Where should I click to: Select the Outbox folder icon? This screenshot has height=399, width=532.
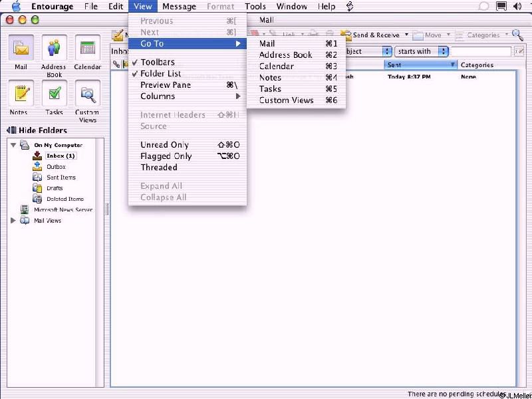pos(37,166)
